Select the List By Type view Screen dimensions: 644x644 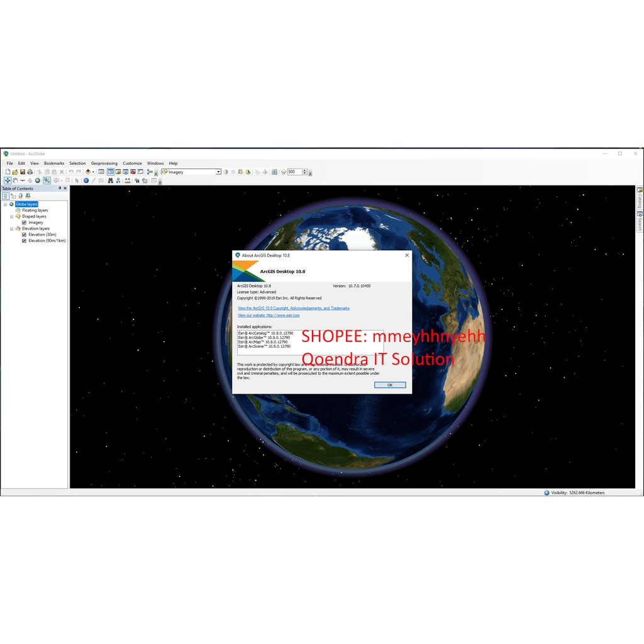(5, 196)
